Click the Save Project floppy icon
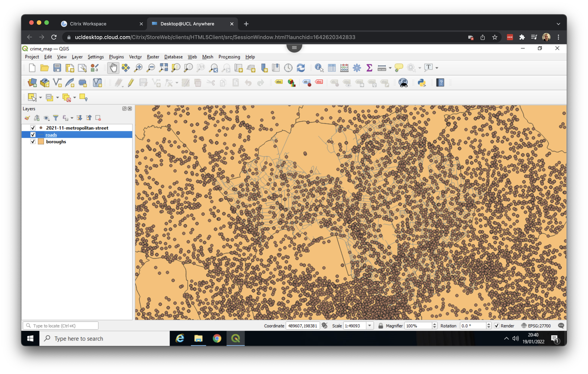Image resolution: width=588 pixels, height=374 pixels. coord(57,68)
